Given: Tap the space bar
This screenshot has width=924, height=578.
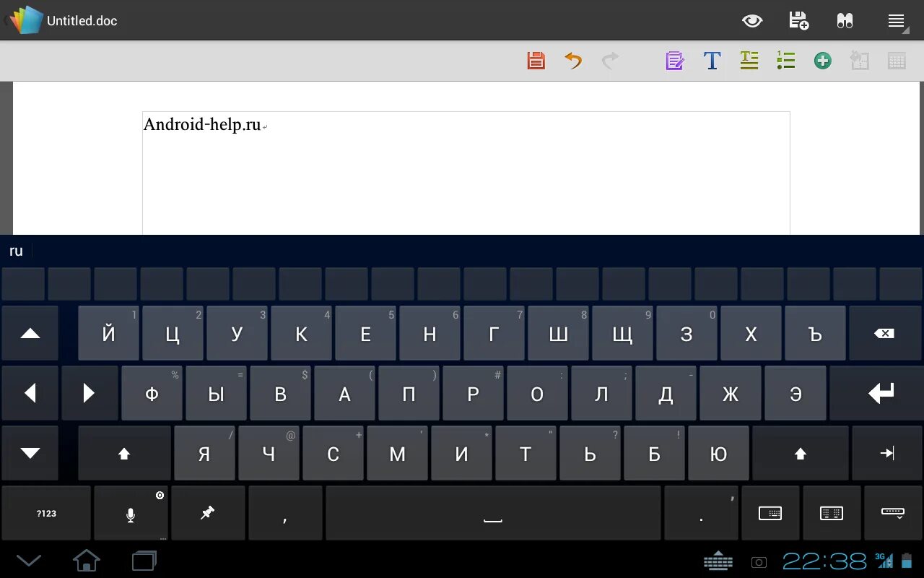Looking at the screenshot, I should pyautogui.click(x=493, y=513).
